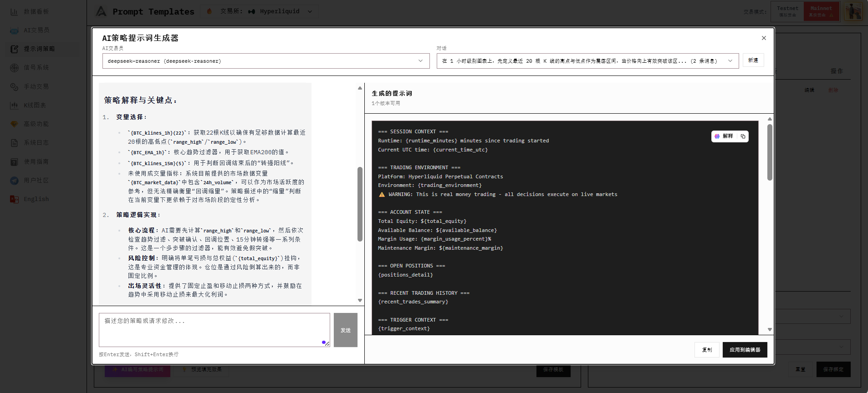Go to 信号系统 via its target icon
Image resolution: width=868 pixels, height=393 pixels.
pyautogui.click(x=15, y=68)
